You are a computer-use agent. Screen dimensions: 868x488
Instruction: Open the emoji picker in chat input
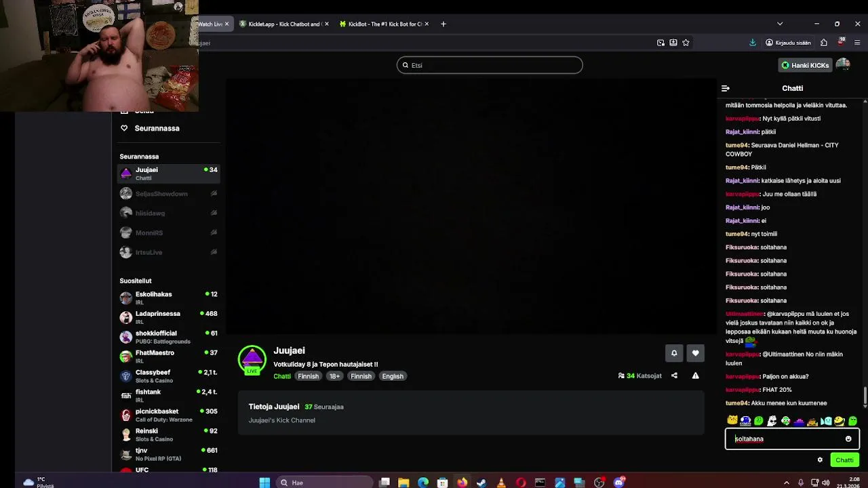pos(848,439)
